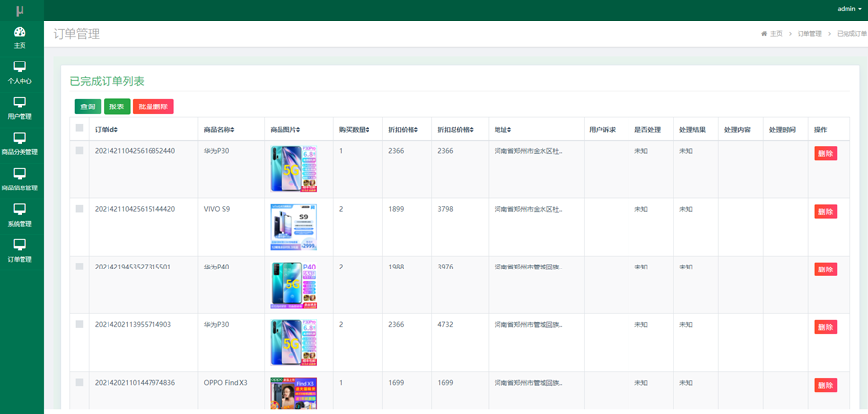Delete the OPPO Find X3 order
This screenshot has height=414, width=868.
coord(825,385)
